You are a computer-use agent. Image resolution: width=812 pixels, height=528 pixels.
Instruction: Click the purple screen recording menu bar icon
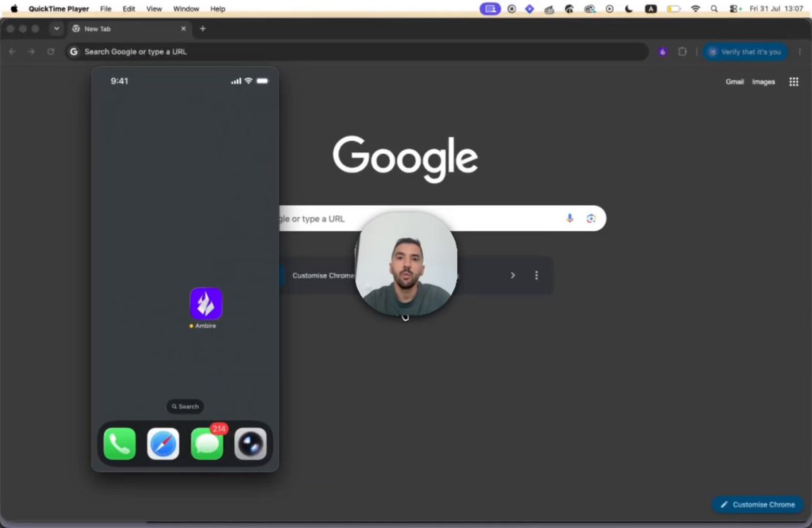point(491,9)
